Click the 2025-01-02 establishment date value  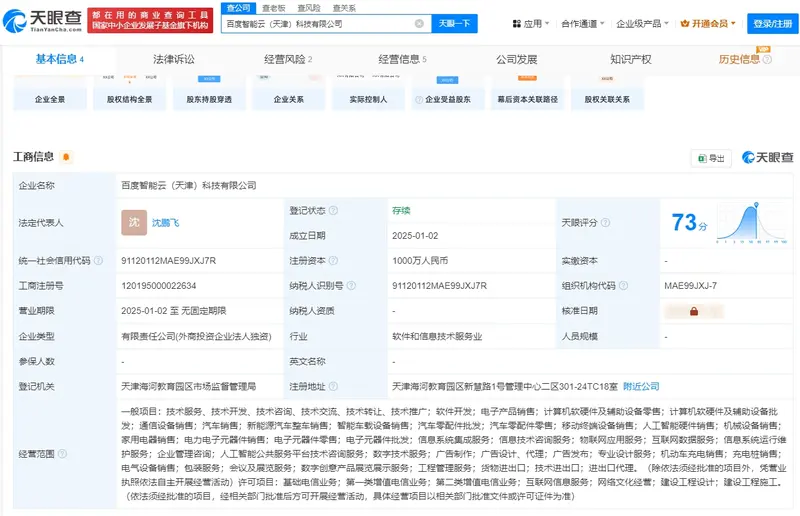pos(415,236)
